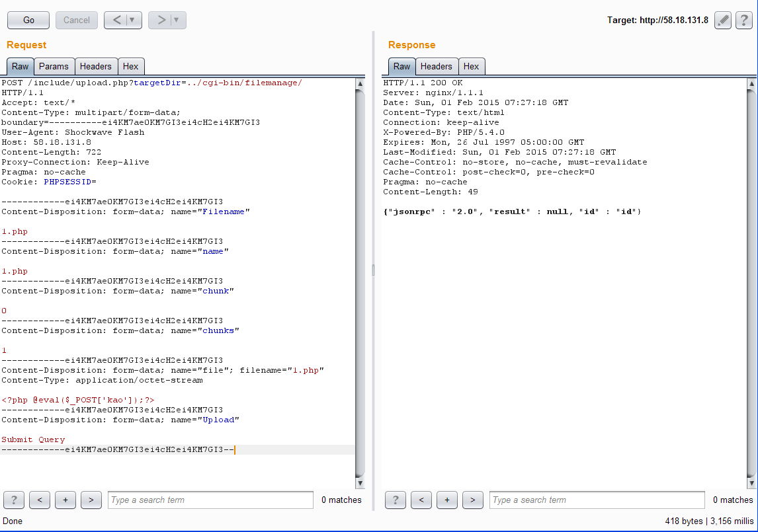
Task: Switch to the Request Params tab
Action: tap(54, 66)
